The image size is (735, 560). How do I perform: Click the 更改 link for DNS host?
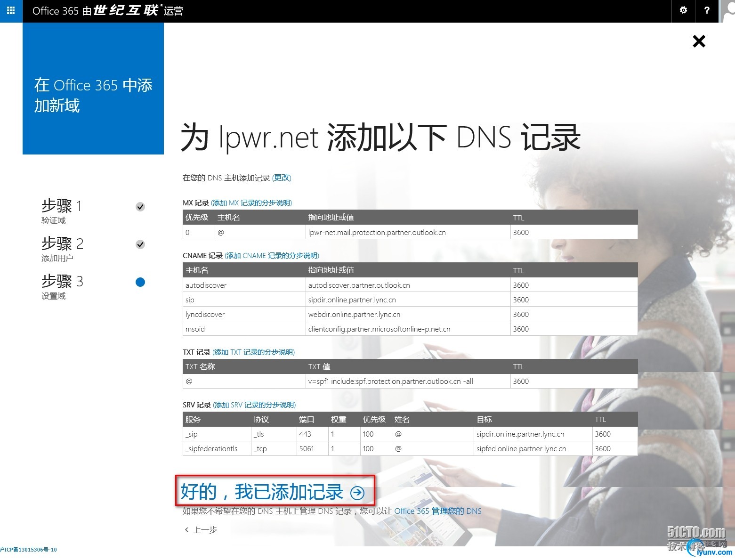click(x=282, y=178)
